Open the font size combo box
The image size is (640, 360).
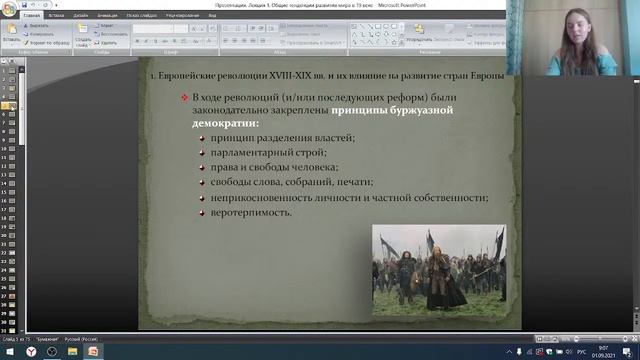click(180, 29)
